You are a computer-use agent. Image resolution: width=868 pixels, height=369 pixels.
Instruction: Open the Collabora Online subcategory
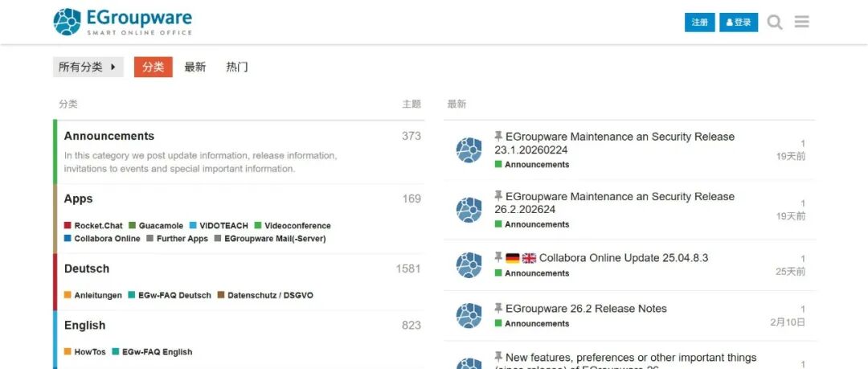(x=102, y=239)
